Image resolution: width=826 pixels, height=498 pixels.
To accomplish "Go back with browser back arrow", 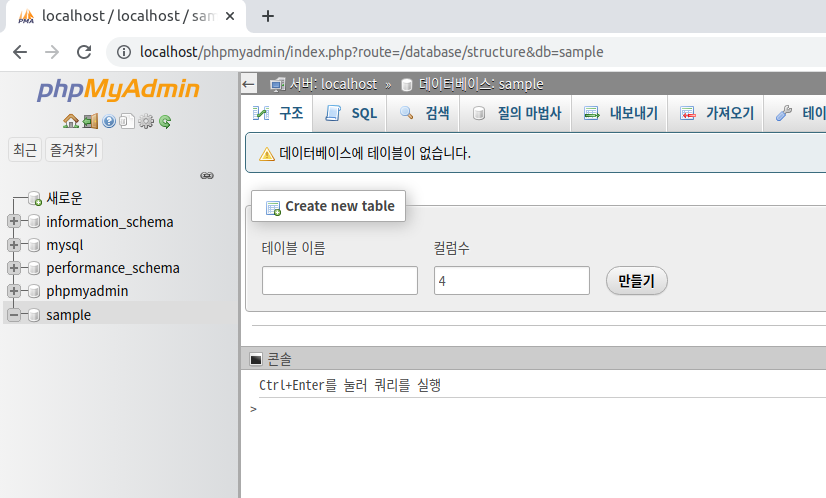I will [20, 52].
